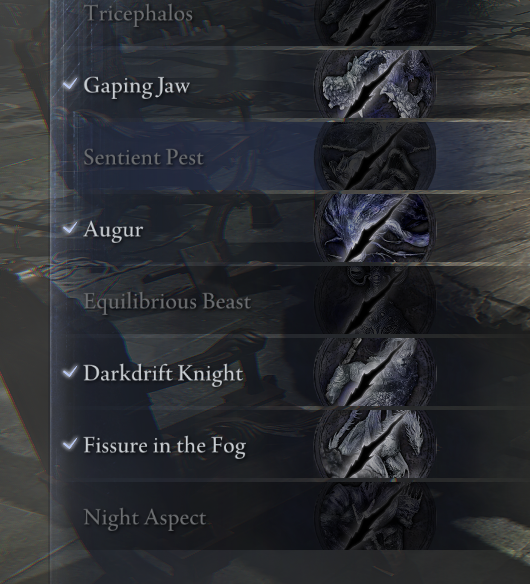Toggle the checkmark beside Augur

(70, 227)
